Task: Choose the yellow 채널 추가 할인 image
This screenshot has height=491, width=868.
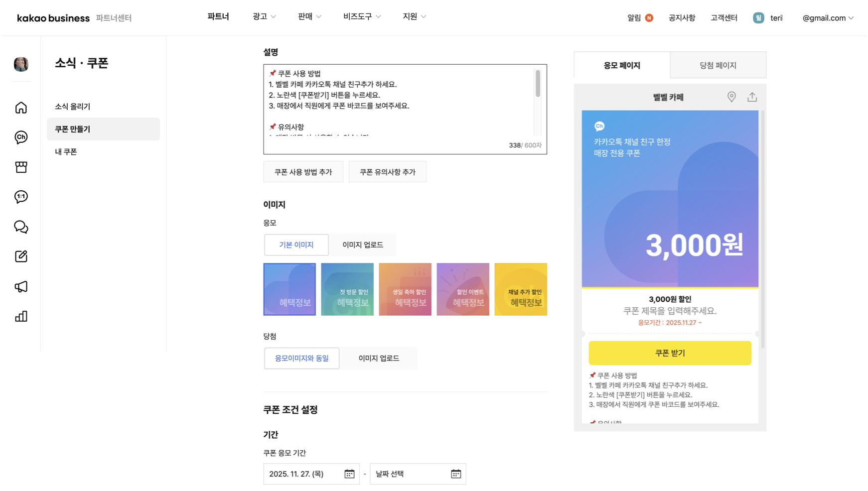Action: click(x=520, y=289)
